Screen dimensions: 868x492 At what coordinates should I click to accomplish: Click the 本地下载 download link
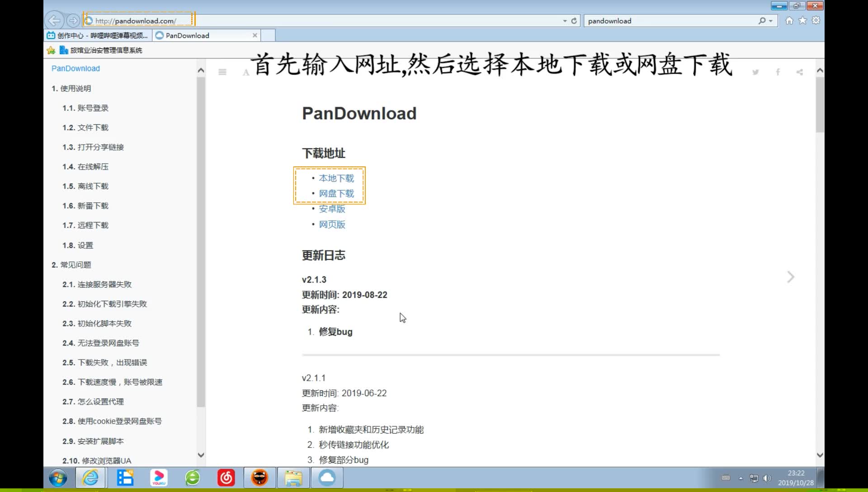tap(336, 178)
